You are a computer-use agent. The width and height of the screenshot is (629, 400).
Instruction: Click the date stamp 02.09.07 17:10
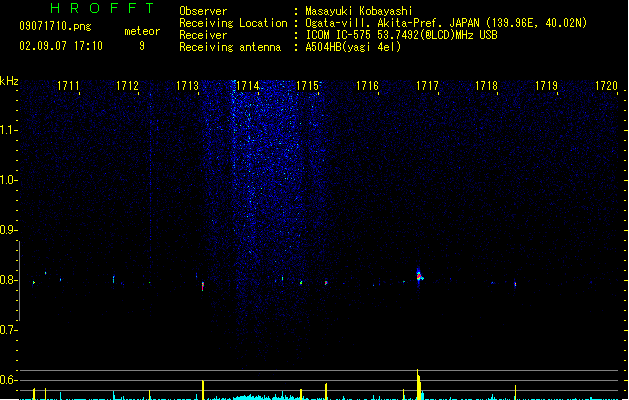coord(61,46)
